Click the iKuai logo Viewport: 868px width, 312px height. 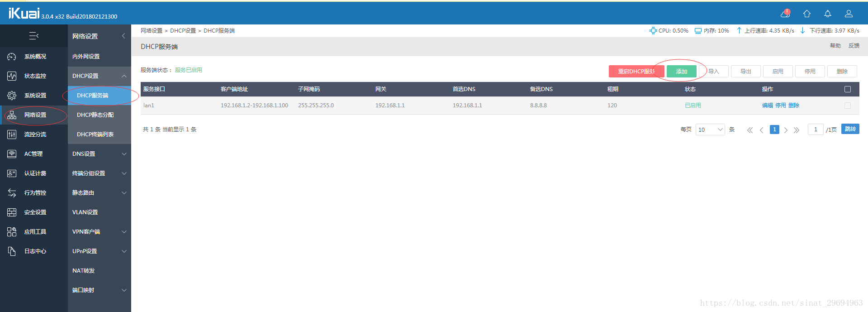[24, 13]
